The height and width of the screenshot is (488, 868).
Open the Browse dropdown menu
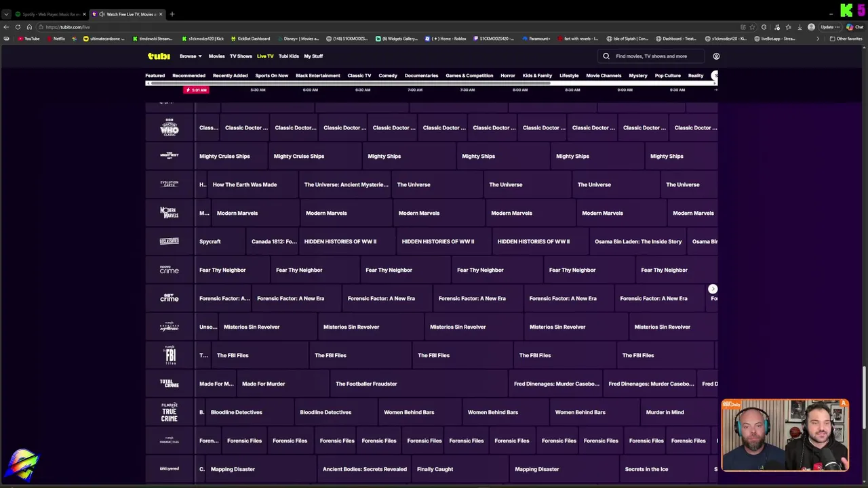pyautogui.click(x=190, y=56)
